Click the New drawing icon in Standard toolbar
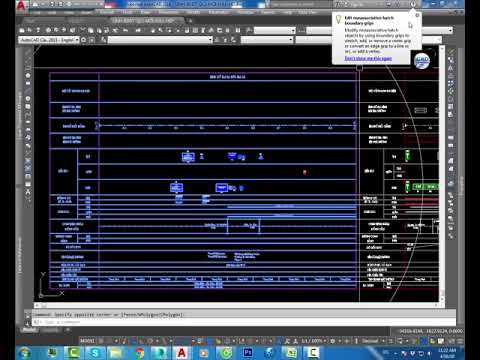This screenshot has width=480, height=360. coord(22,30)
